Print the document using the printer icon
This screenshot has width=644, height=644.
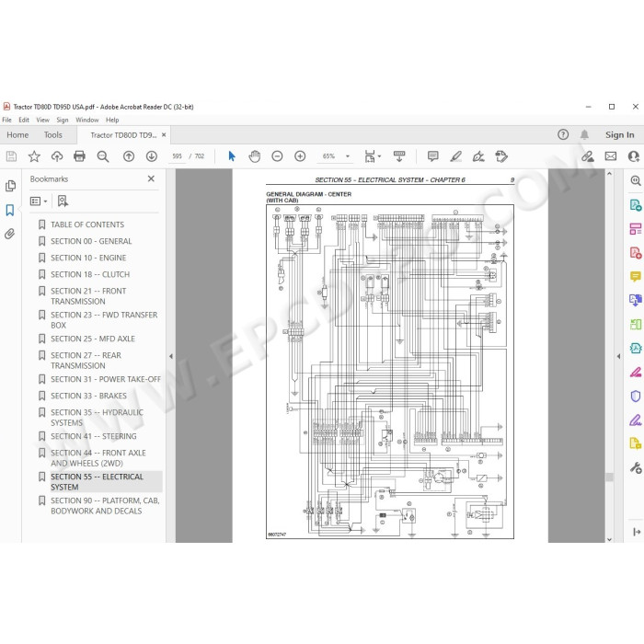(79, 156)
